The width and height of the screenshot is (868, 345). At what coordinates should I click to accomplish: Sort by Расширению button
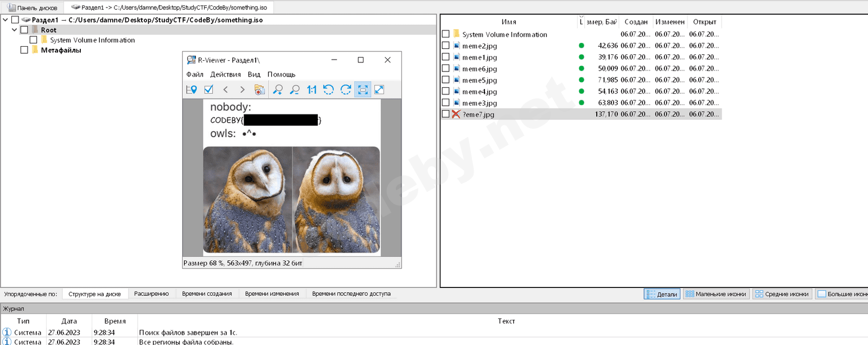tap(151, 293)
